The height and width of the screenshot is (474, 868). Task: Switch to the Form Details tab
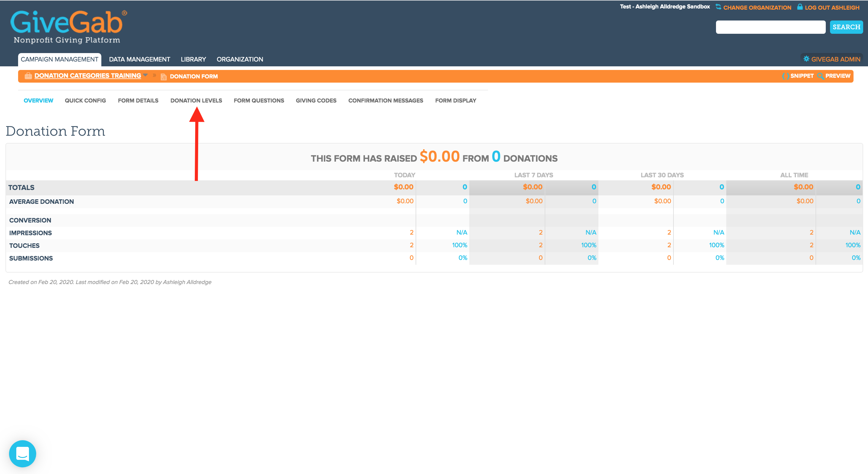(x=138, y=100)
